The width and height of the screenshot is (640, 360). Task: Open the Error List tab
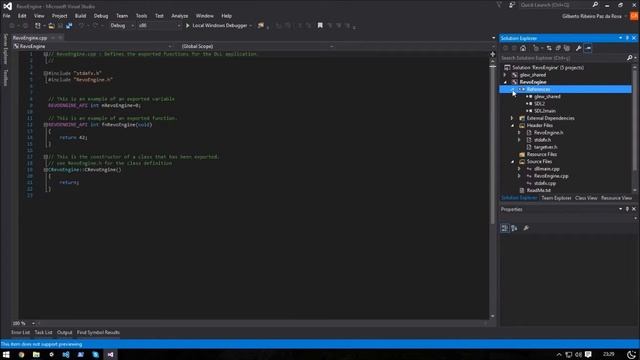point(20,332)
